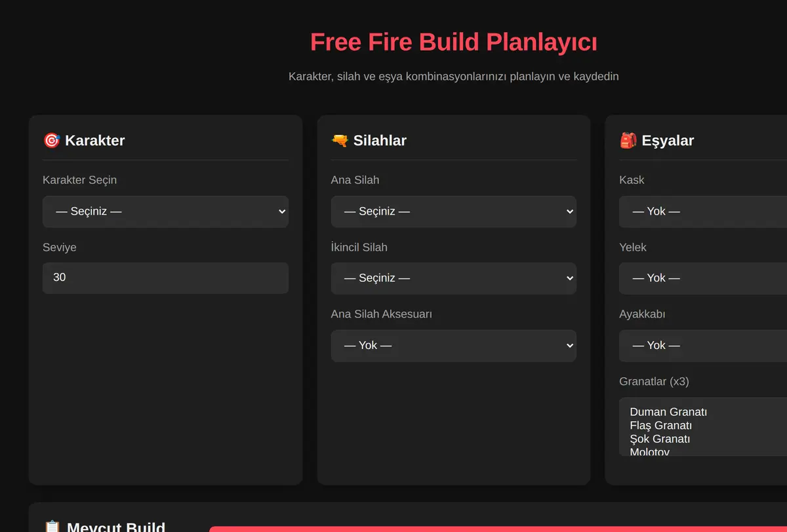Click the Ayakkabı label

(x=642, y=314)
